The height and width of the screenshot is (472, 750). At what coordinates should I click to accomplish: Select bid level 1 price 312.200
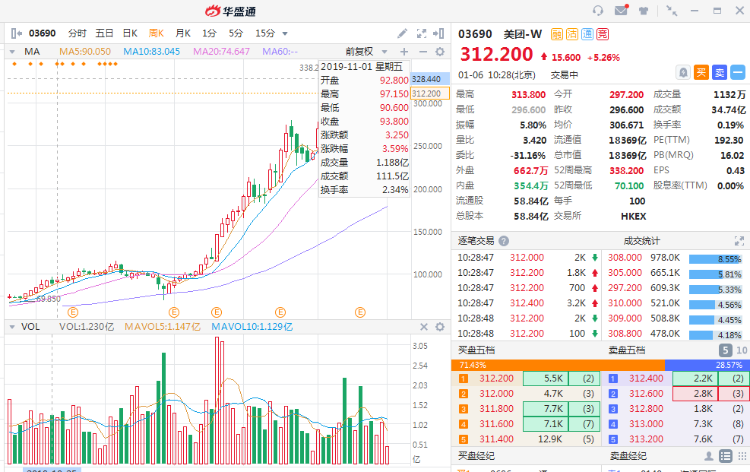coord(496,378)
